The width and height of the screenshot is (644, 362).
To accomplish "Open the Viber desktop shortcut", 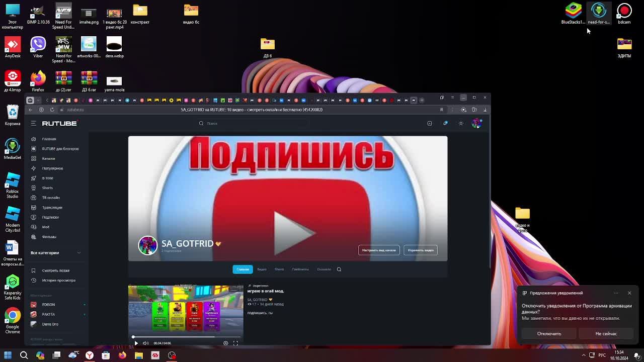I will (x=38, y=47).
